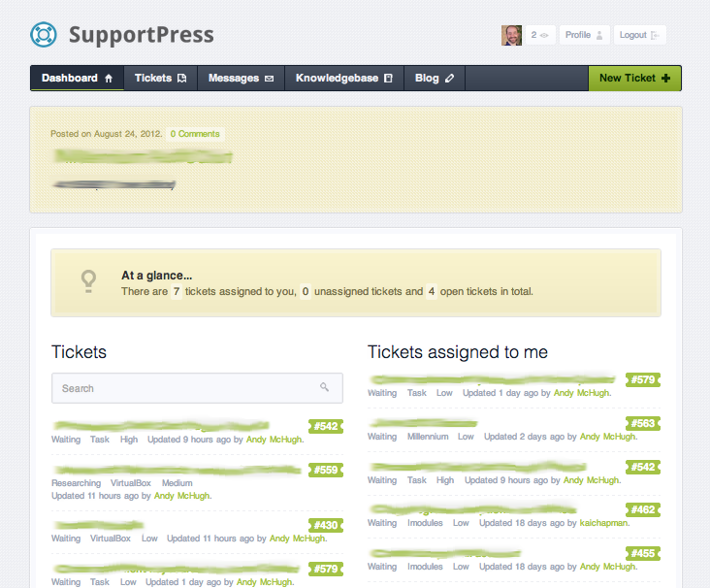The width and height of the screenshot is (710, 588).
Task: Click Imodules type on ticket #455
Action: (425, 567)
